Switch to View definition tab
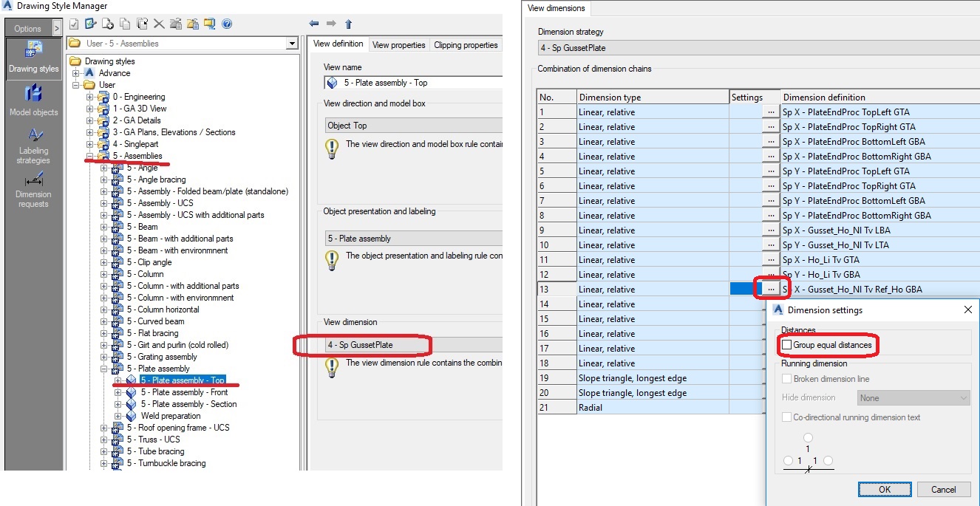This screenshot has width=980, height=506. pyautogui.click(x=338, y=44)
